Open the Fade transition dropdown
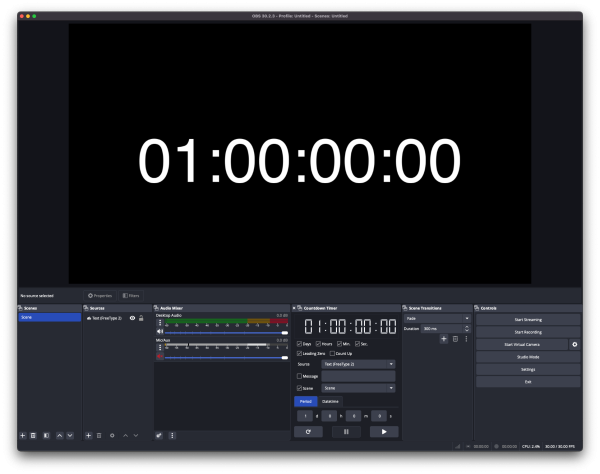 [437, 318]
